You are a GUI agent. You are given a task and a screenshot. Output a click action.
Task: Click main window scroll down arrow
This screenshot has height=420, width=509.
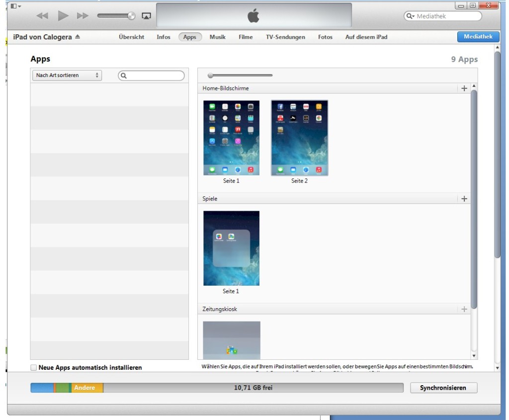click(x=497, y=368)
